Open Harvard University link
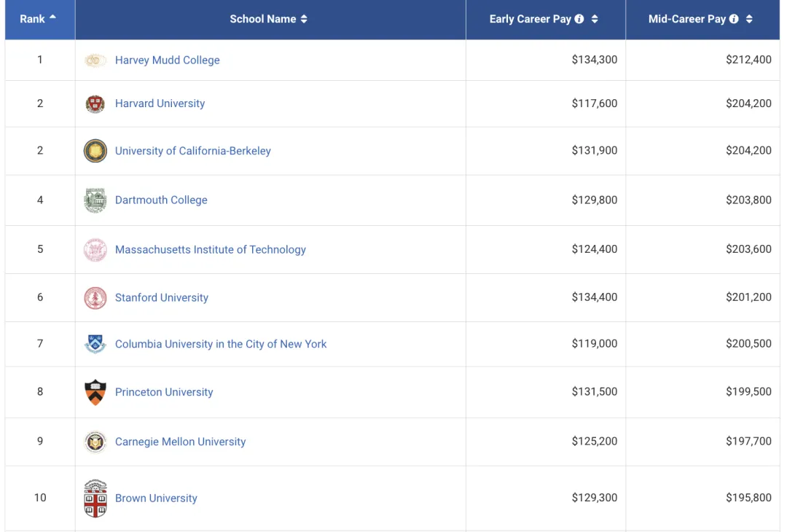Screen dimensions: 787x532 (x=160, y=103)
